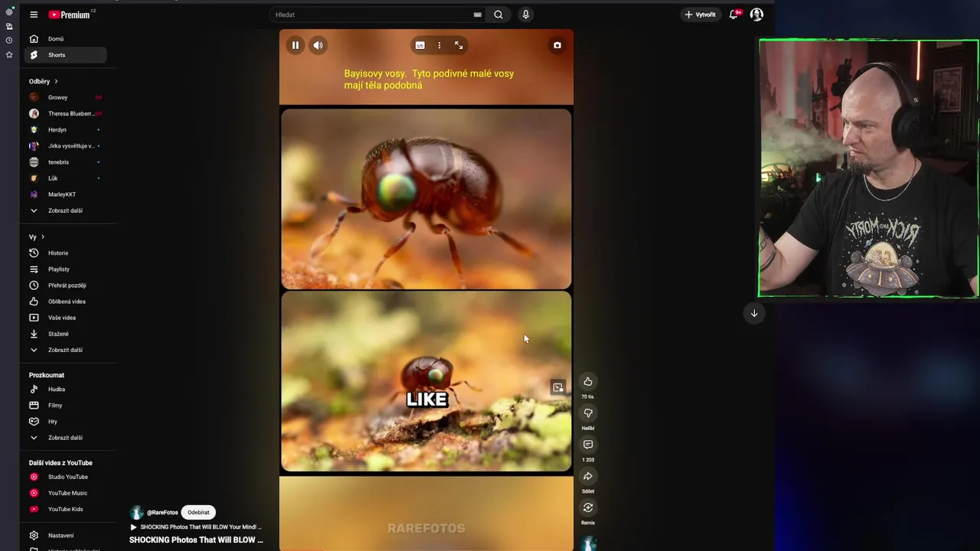Like the Short with thumbs up

pos(588,381)
